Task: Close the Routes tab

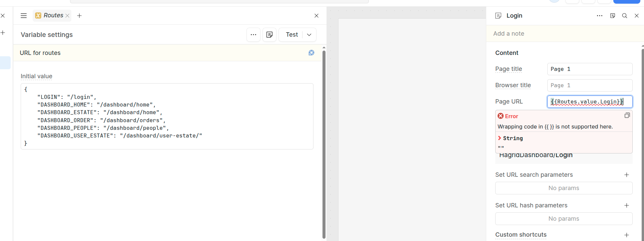Action: (x=68, y=16)
